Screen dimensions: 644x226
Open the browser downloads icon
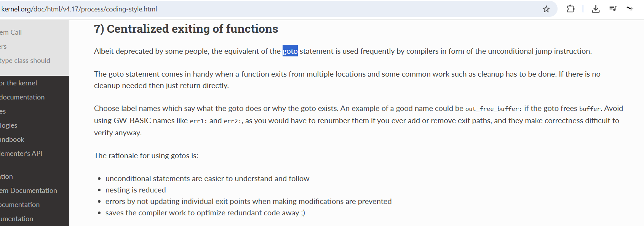596,9
